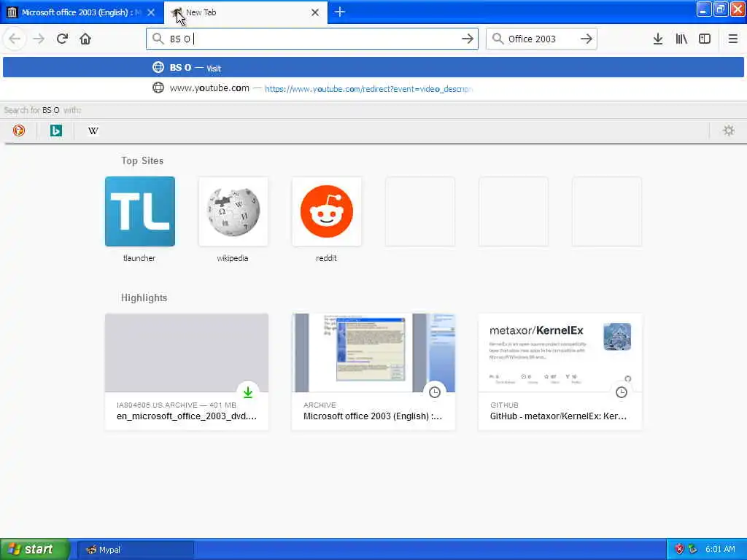Search with the Bing engine icon
This screenshot has width=747, height=560.
coord(55,131)
